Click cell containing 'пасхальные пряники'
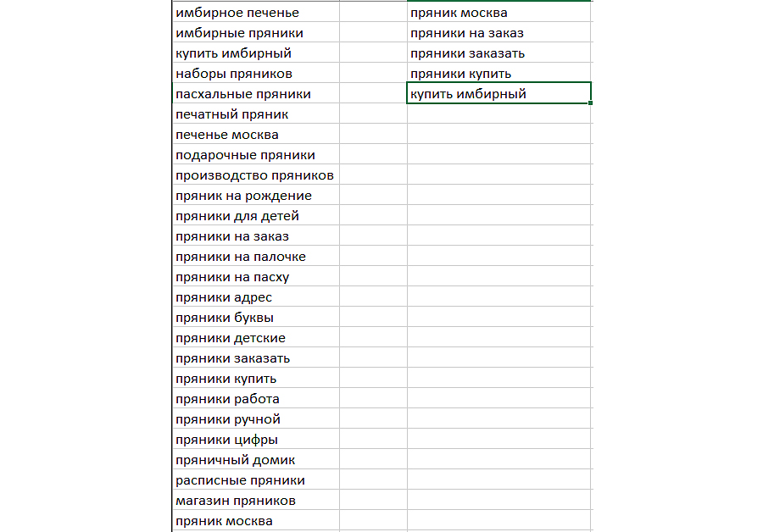 point(243,94)
